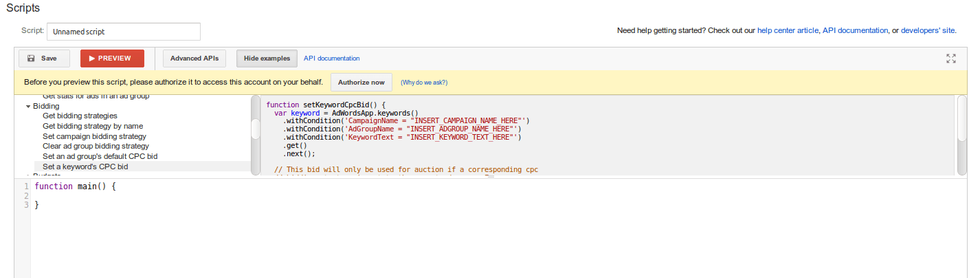Toggle the Hide examples button
This screenshot has height=278, width=980.
tap(267, 58)
